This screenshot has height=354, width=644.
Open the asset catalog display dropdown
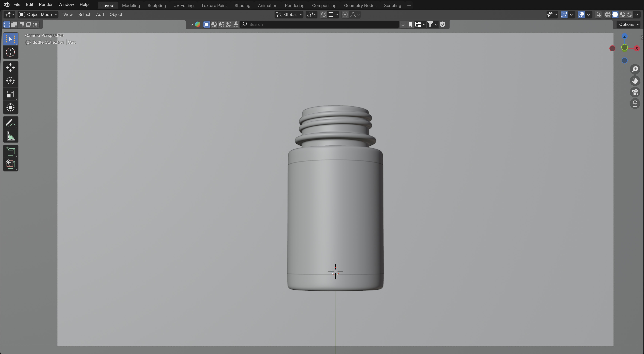(420, 24)
